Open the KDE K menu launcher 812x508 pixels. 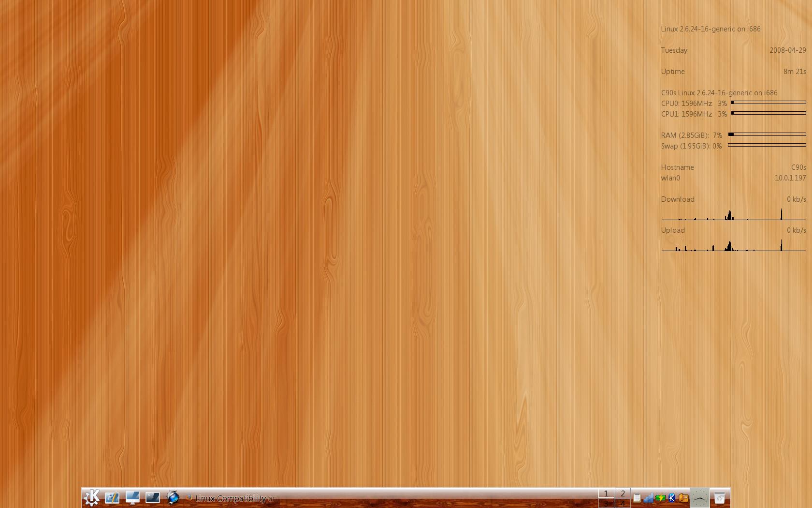[92, 497]
